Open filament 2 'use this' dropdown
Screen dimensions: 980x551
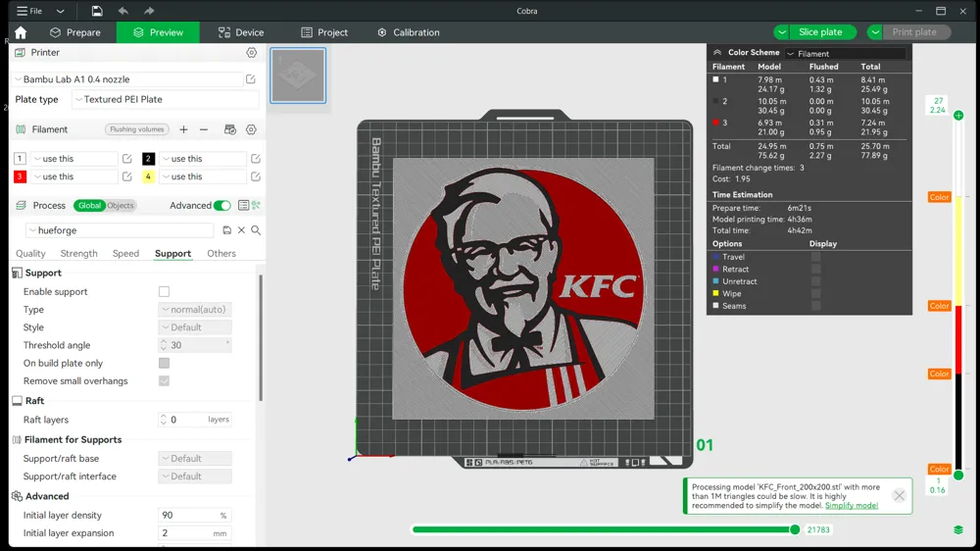(x=203, y=159)
